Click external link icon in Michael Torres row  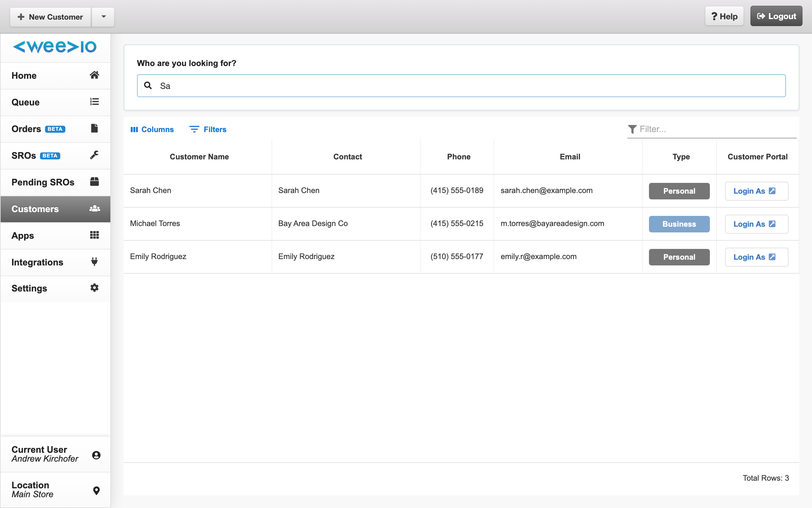(772, 224)
